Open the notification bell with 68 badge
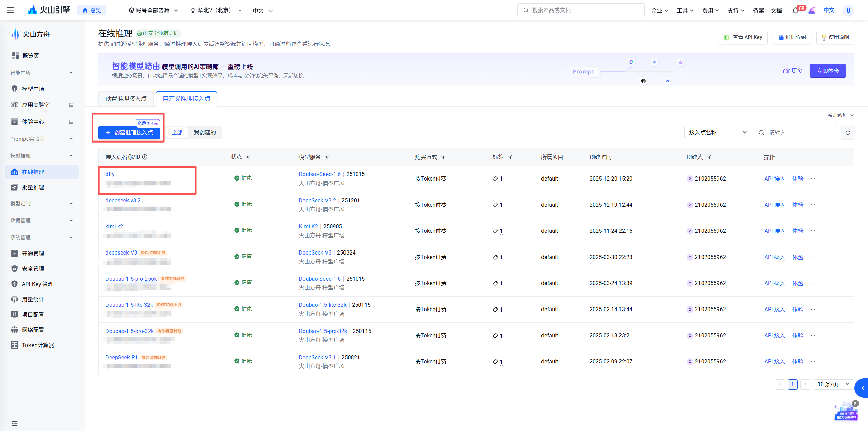 (x=795, y=10)
